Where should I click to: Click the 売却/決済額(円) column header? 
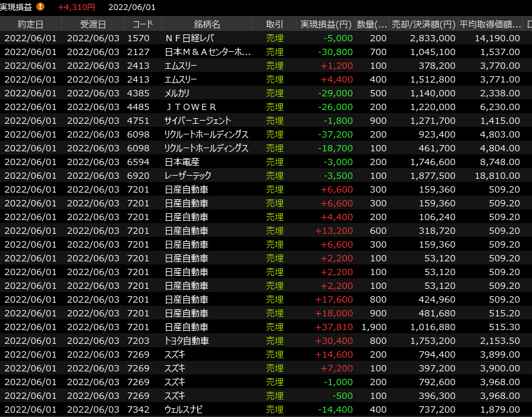click(x=423, y=24)
